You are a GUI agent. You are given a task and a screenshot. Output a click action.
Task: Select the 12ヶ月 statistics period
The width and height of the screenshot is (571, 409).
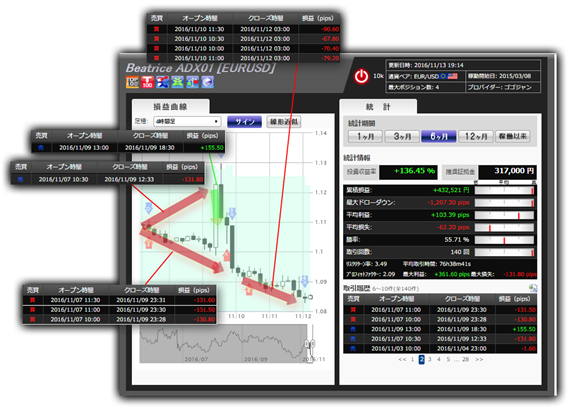point(476,137)
